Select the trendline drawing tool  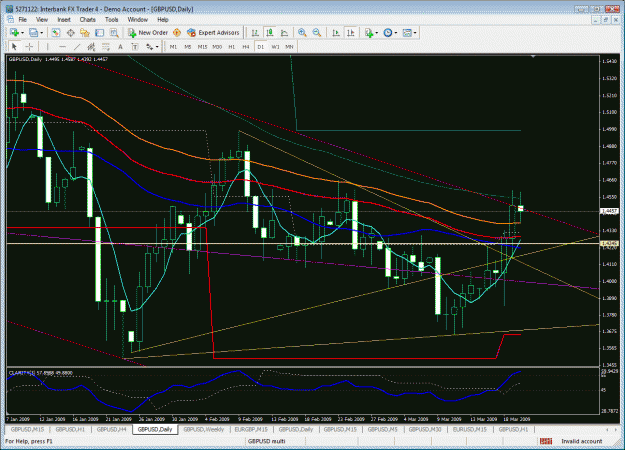[x=77, y=47]
